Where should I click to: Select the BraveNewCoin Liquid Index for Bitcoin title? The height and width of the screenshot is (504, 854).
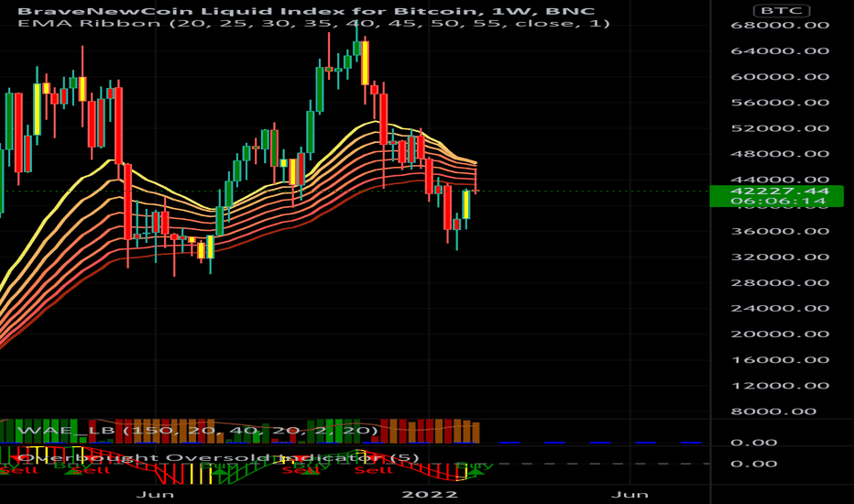tap(306, 11)
